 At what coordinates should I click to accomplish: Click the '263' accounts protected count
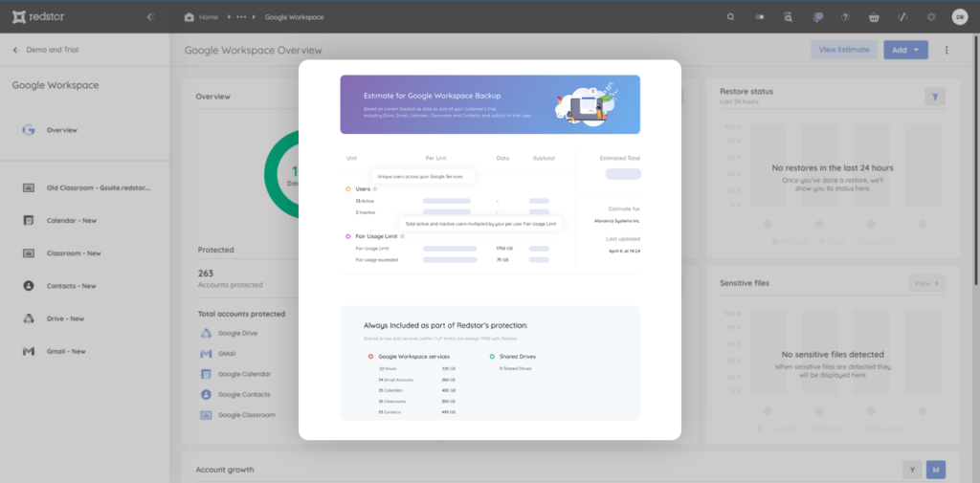click(206, 274)
